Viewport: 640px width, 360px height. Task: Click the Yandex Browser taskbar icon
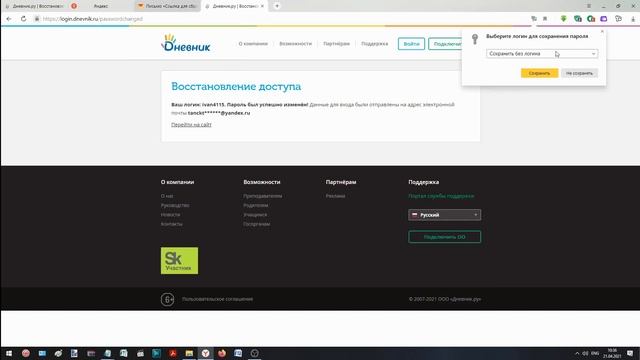point(205,353)
